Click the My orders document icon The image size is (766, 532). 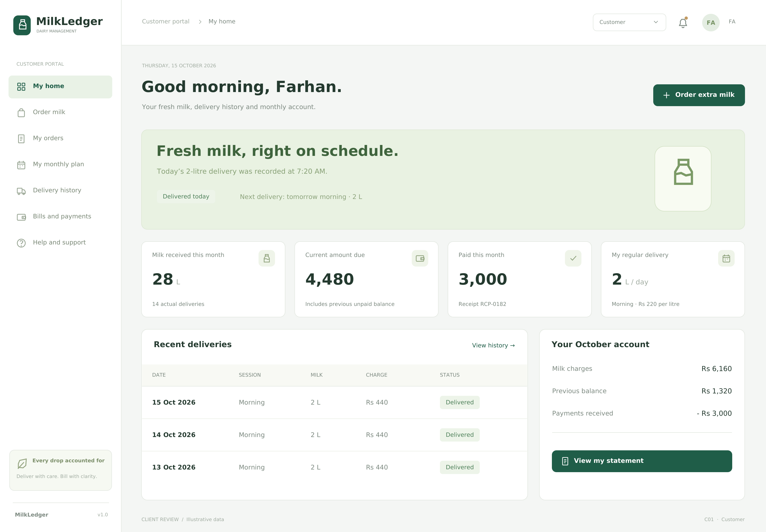click(x=21, y=139)
